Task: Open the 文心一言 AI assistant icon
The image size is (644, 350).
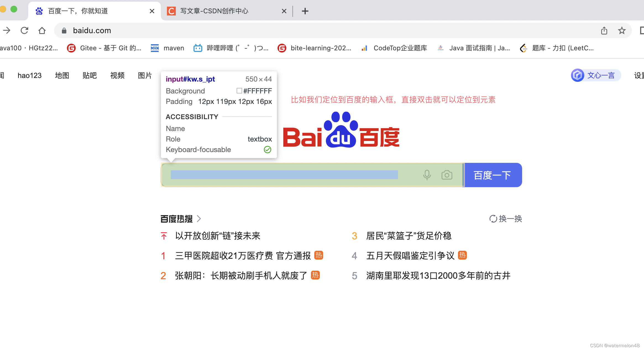Action: (x=578, y=75)
